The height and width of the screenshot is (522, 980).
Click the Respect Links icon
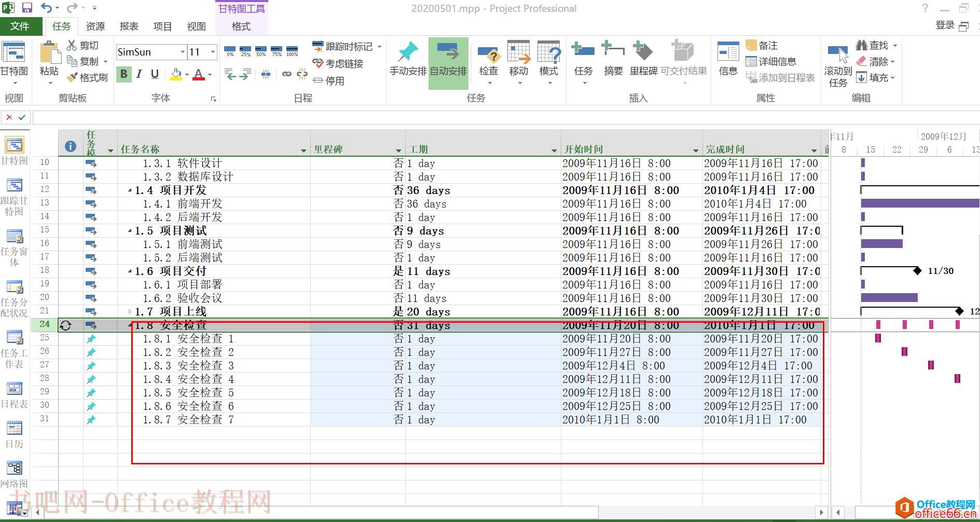pyautogui.click(x=318, y=63)
